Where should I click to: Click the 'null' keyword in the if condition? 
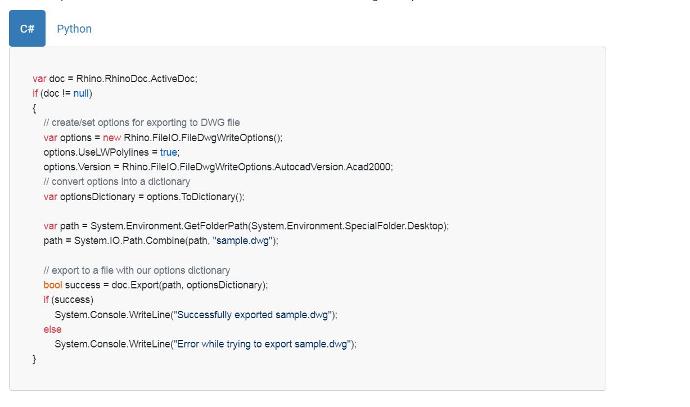81,93
